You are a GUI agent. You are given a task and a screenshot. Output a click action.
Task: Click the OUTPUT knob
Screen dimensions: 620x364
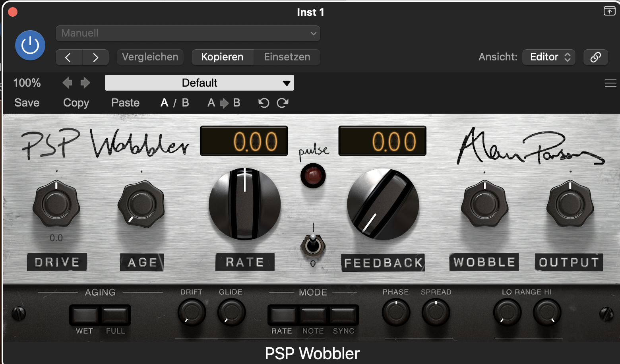(570, 204)
